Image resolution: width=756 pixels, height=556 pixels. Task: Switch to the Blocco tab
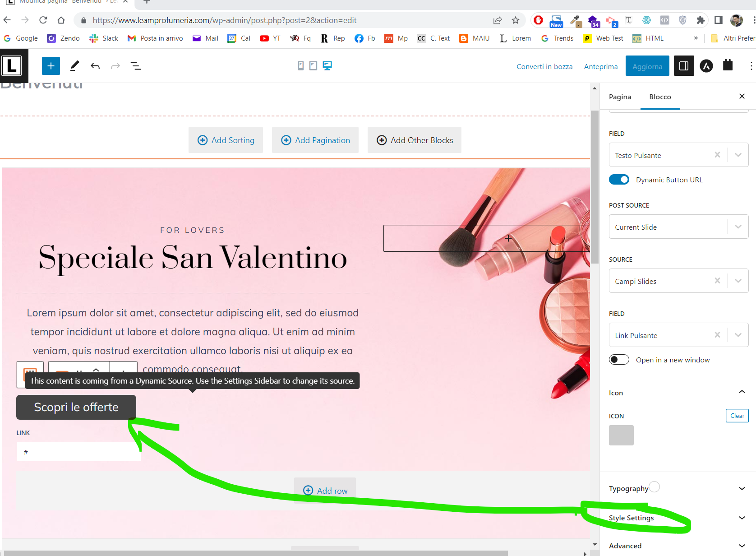point(660,97)
